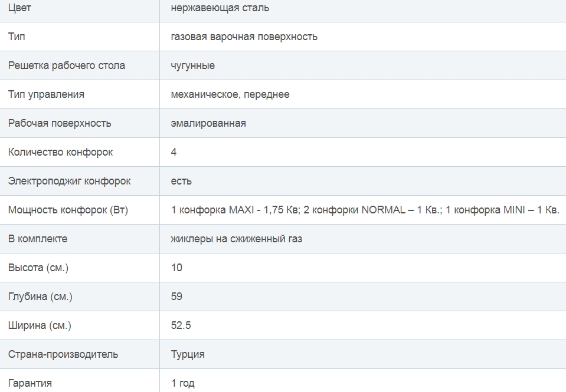
Task: Click the "Высота (см.)" label
Action: point(38,268)
